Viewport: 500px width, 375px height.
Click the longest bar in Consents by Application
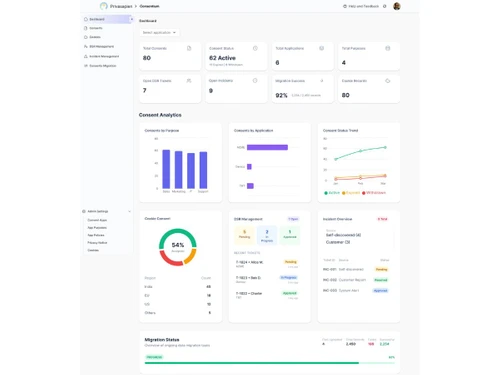click(x=267, y=147)
